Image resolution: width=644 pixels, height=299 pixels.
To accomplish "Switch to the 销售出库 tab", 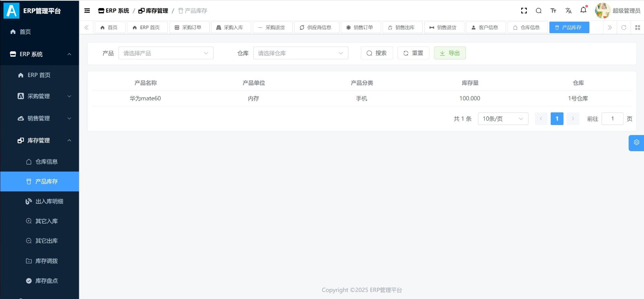I will click(402, 27).
